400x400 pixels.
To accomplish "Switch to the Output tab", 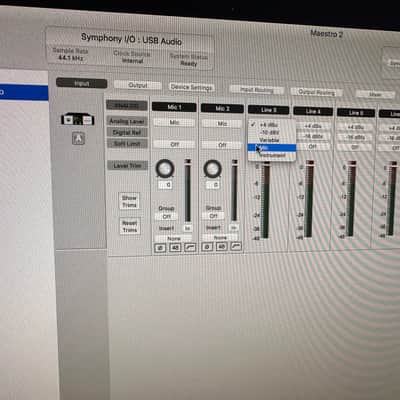I will click(138, 85).
